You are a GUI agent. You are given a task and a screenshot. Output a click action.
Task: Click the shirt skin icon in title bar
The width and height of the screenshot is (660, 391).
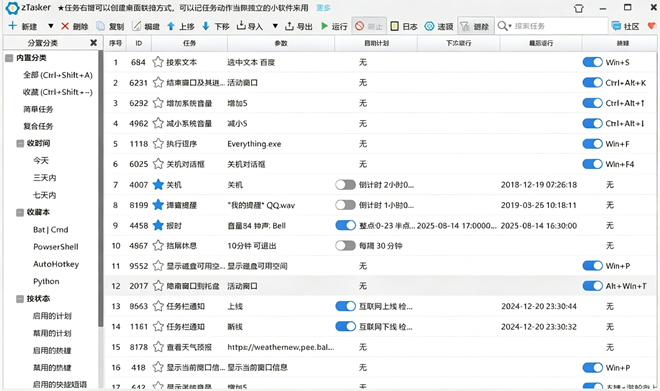[579, 8]
